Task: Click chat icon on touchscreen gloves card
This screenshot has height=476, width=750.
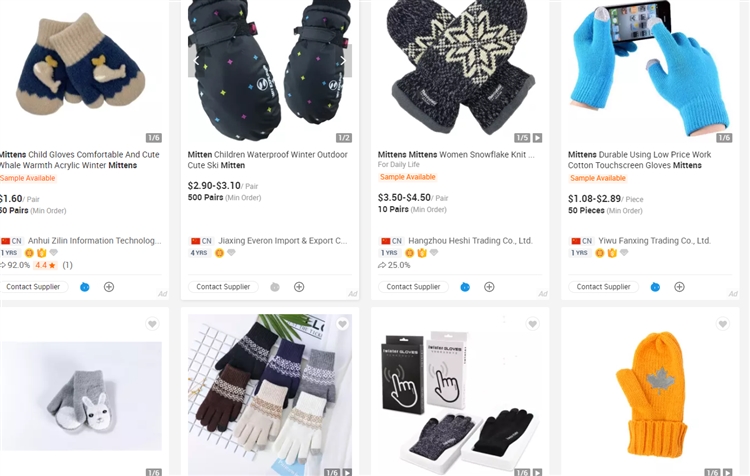Action: tap(655, 287)
